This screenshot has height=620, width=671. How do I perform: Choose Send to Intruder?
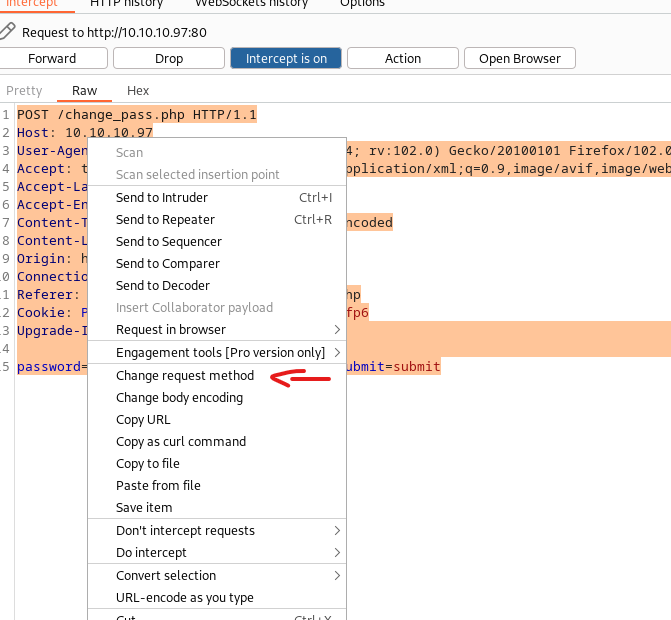[217, 197]
